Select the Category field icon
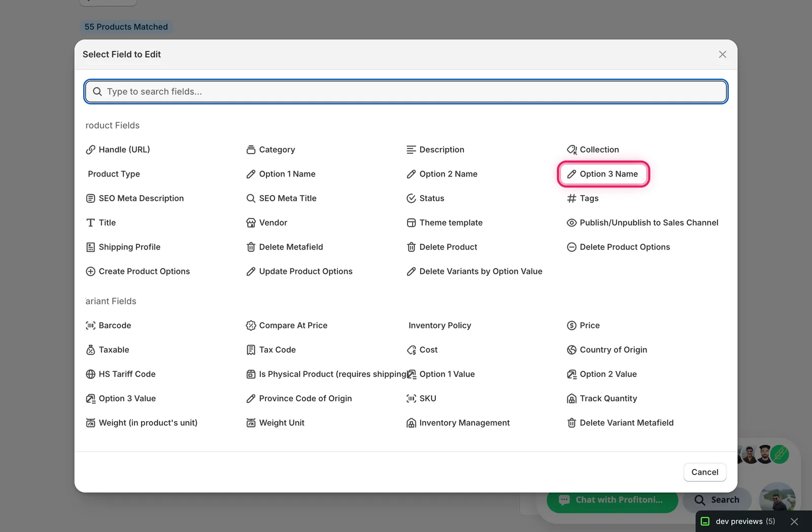The height and width of the screenshot is (532, 812). click(251, 150)
